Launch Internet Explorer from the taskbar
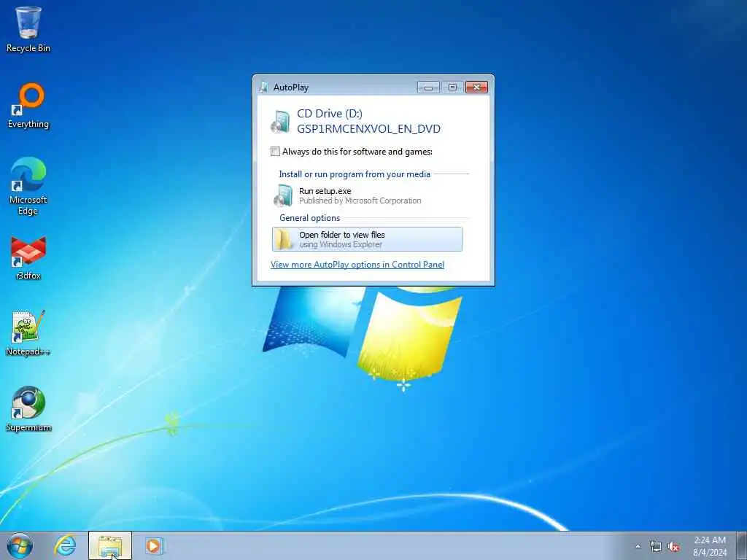Viewport: 747px width, 560px height. 65,545
